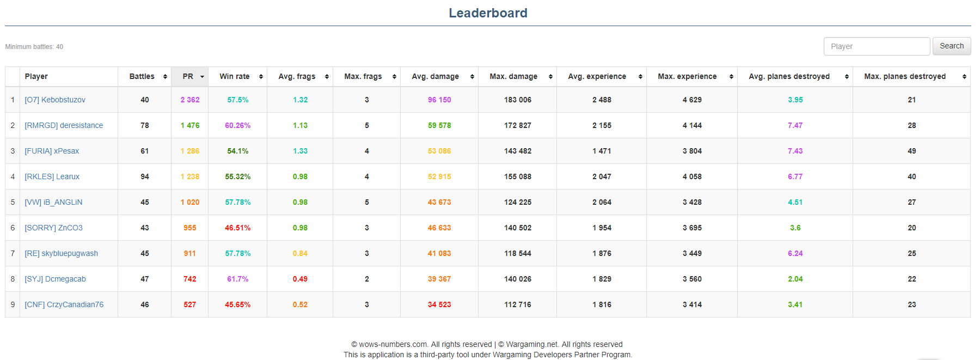
Task: Focus the Player search input field
Action: pyautogui.click(x=876, y=46)
